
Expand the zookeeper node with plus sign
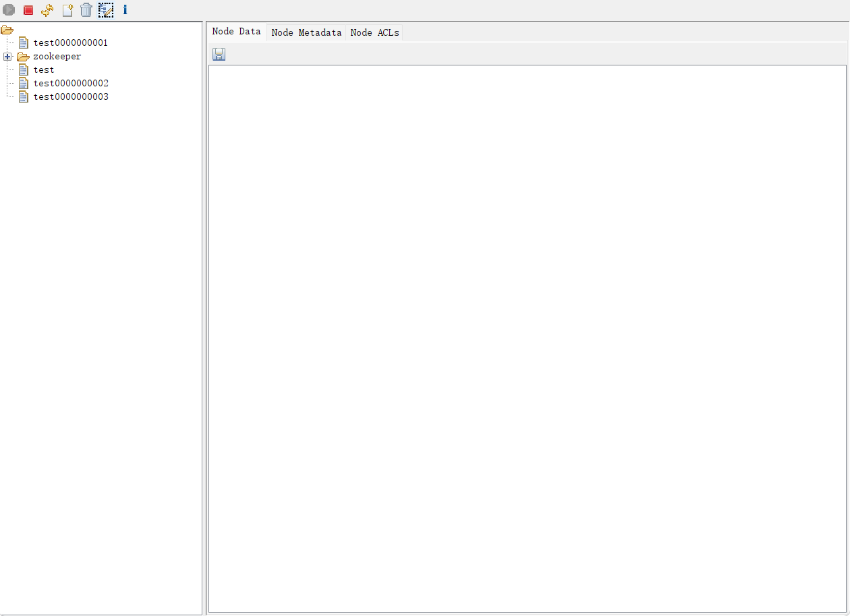point(7,57)
